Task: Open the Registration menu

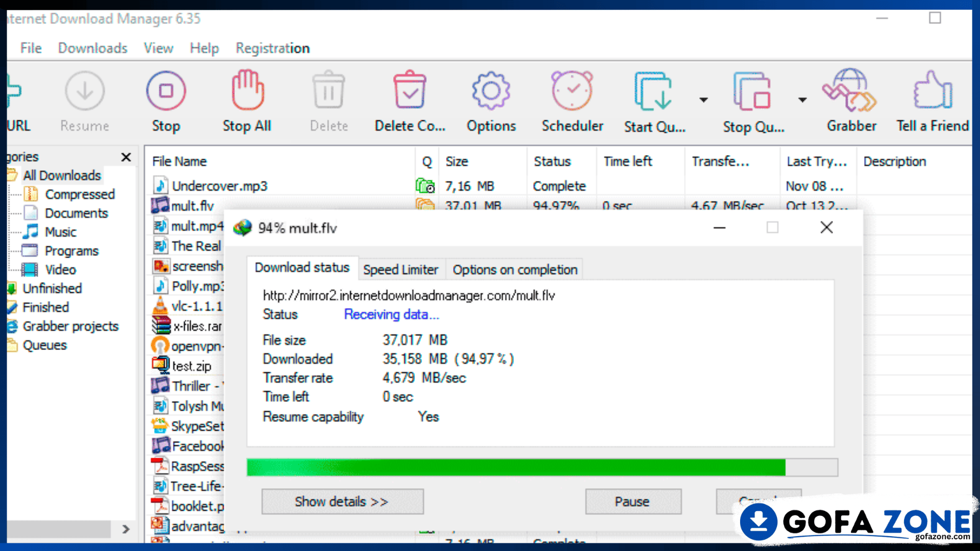Action: [x=273, y=48]
